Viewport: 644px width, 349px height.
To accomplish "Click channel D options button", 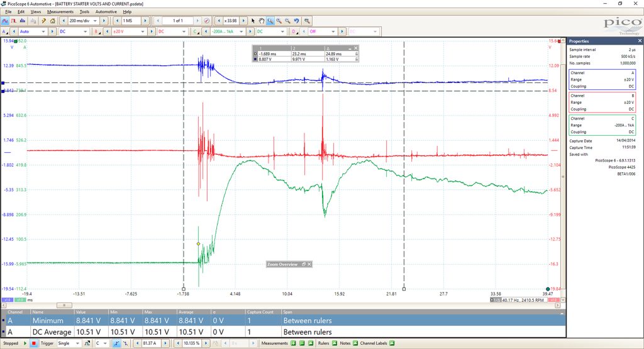I will point(294,31).
